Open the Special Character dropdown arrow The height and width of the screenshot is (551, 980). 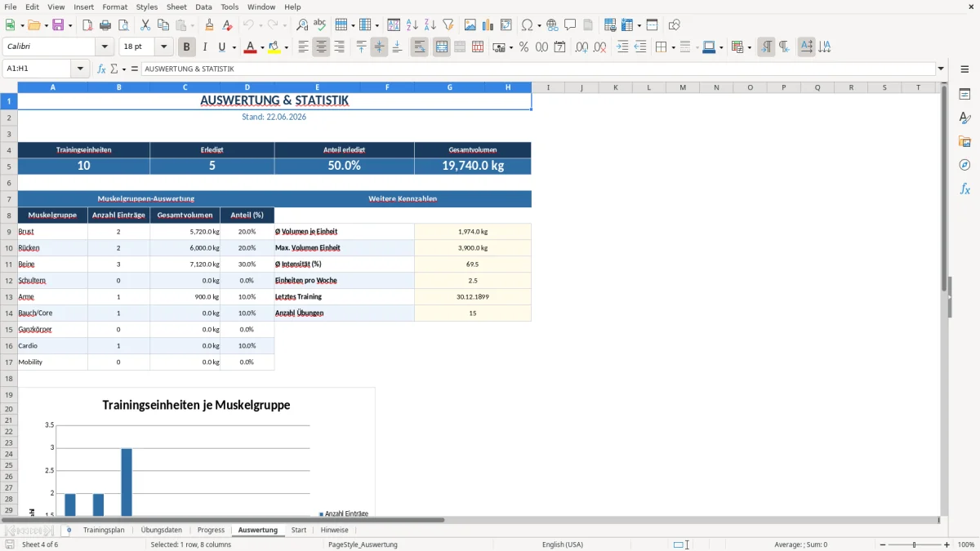click(x=540, y=25)
